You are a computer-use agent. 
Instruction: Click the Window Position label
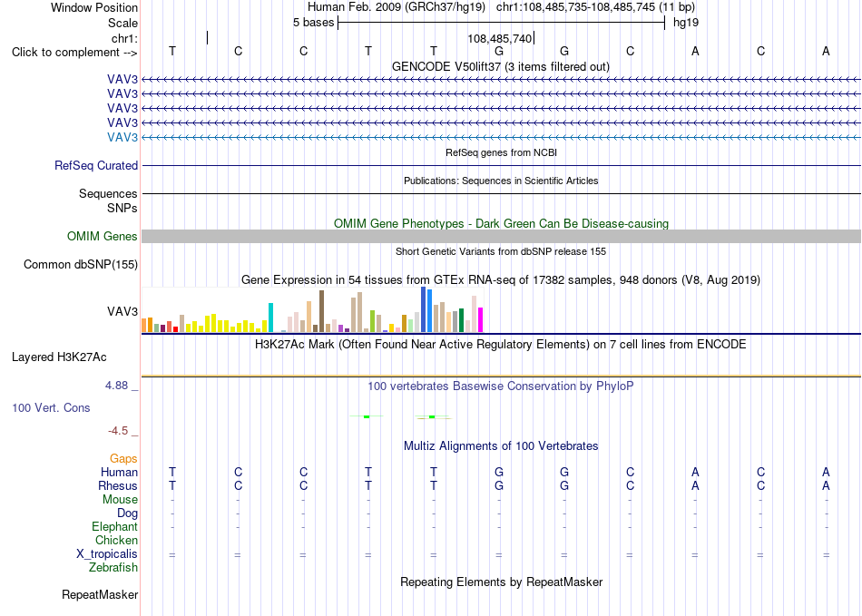click(x=94, y=7)
